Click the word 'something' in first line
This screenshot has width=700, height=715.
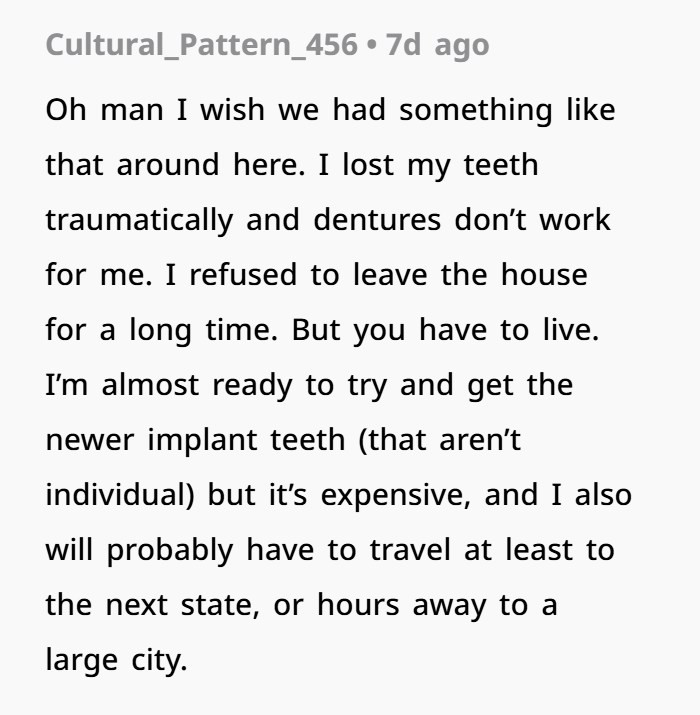[476, 111]
